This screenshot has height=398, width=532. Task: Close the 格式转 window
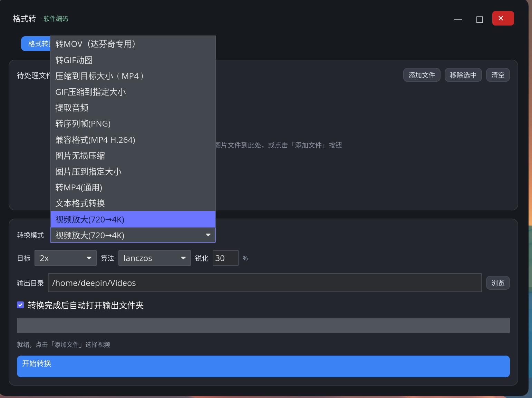click(503, 18)
